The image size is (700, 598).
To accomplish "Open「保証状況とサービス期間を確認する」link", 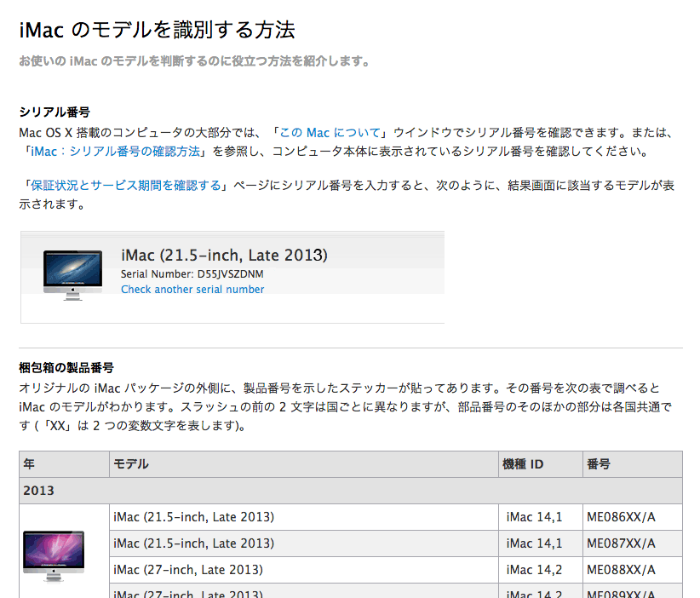I will pos(126,186).
